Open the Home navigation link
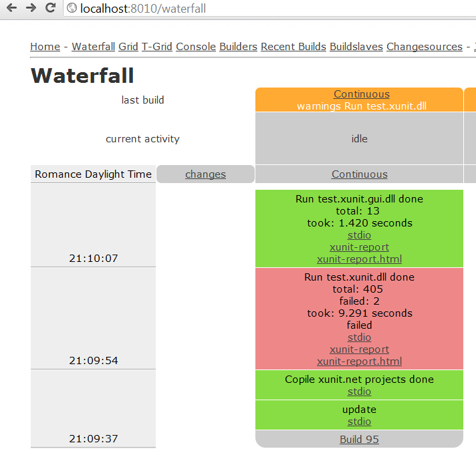Screen dimensions: 476x449 (45, 47)
